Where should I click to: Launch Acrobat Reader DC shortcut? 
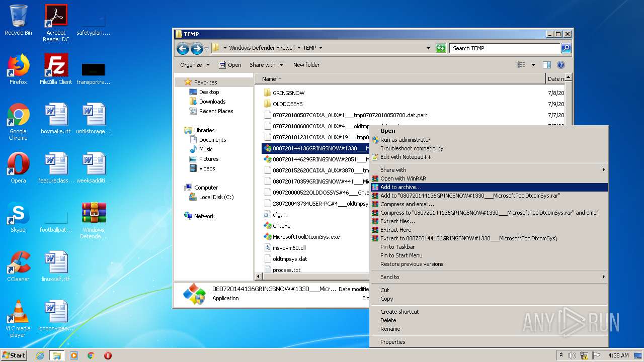[56, 23]
